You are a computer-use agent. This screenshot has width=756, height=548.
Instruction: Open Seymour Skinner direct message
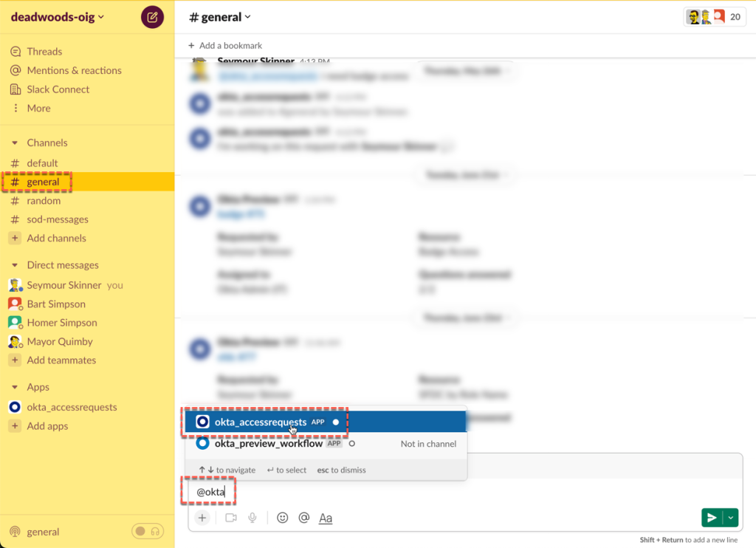point(64,285)
